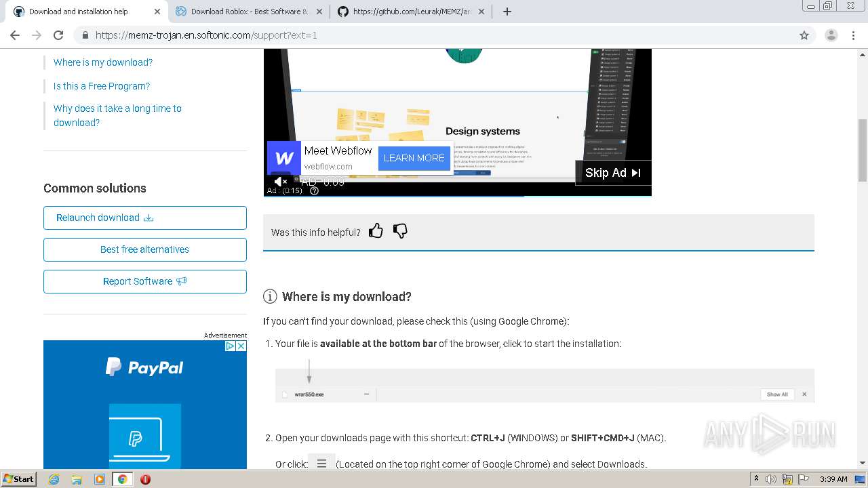868x488 pixels.
Task: Close the PayPal advertisement with the X
Action: pyautogui.click(x=241, y=346)
